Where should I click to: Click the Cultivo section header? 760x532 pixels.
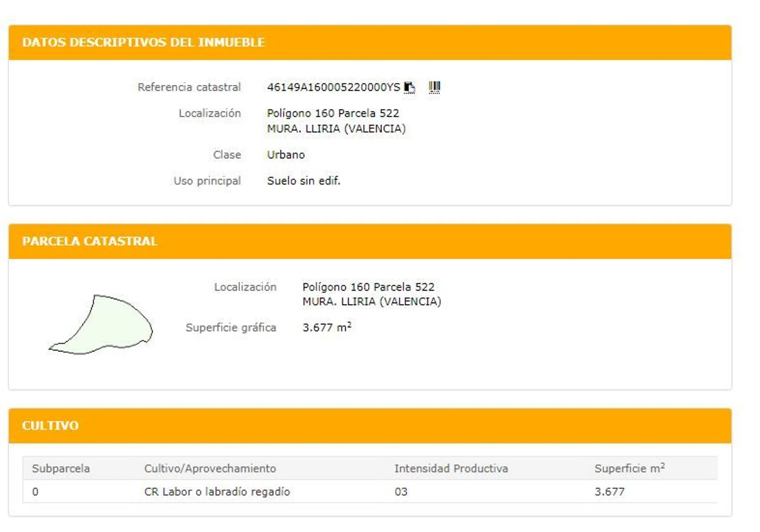50,425
